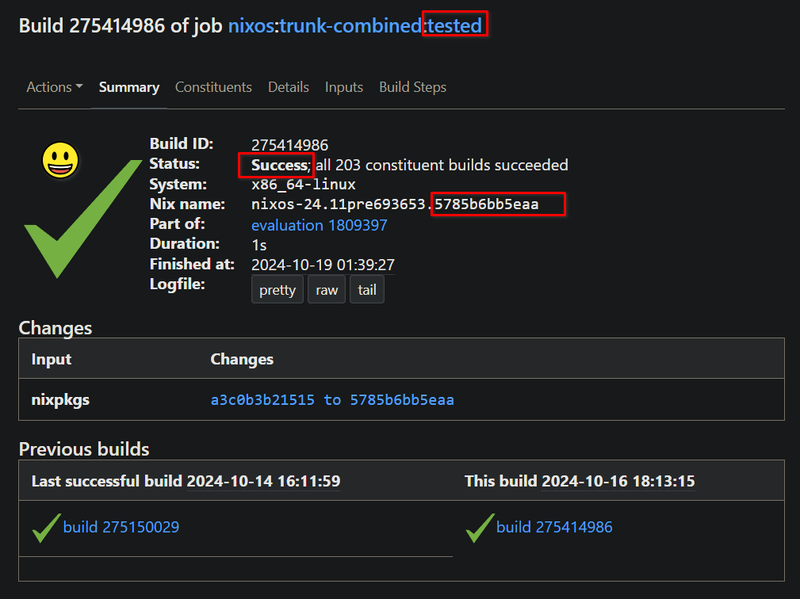This screenshot has height=599, width=800.
Task: Click the Changes section heading
Action: click(55, 328)
